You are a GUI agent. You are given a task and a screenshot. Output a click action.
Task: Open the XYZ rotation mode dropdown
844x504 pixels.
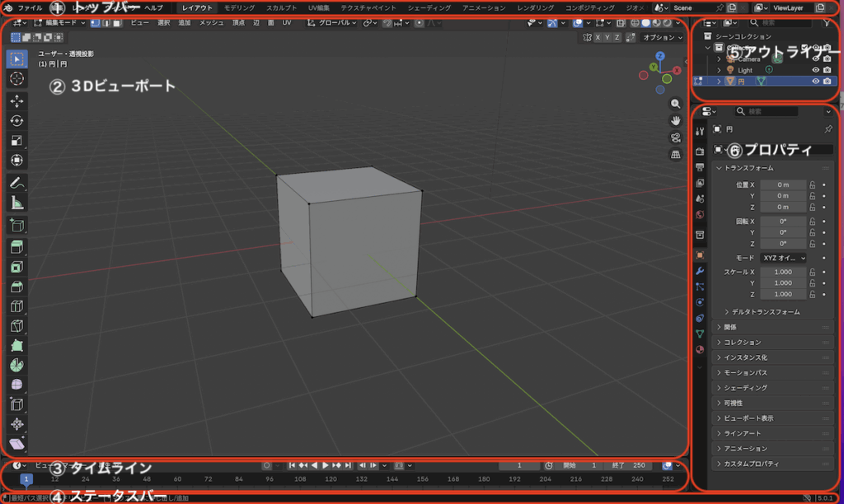[783, 258]
